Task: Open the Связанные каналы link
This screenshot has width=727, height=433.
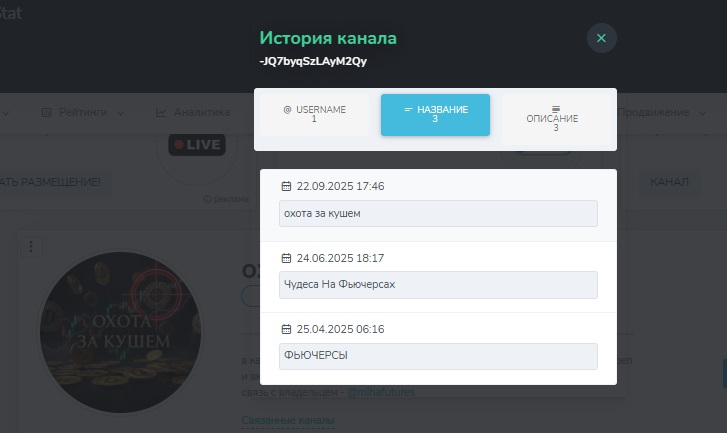Action: pos(288,420)
